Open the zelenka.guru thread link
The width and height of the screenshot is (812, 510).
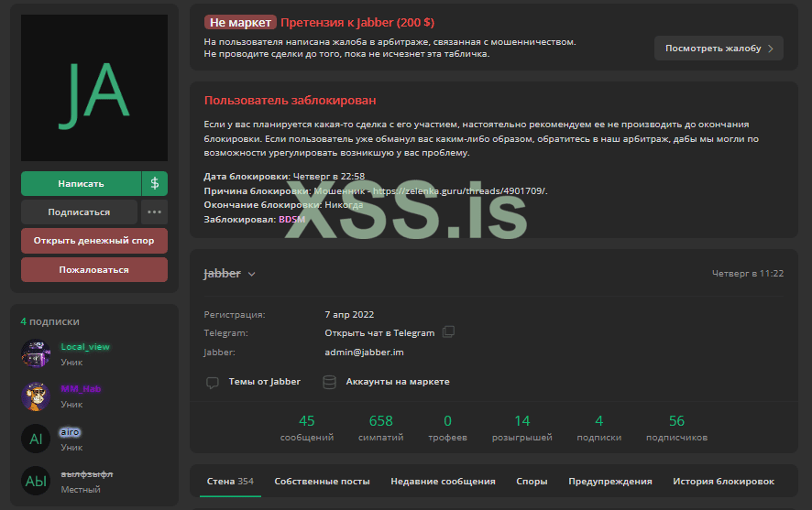[x=460, y=190]
